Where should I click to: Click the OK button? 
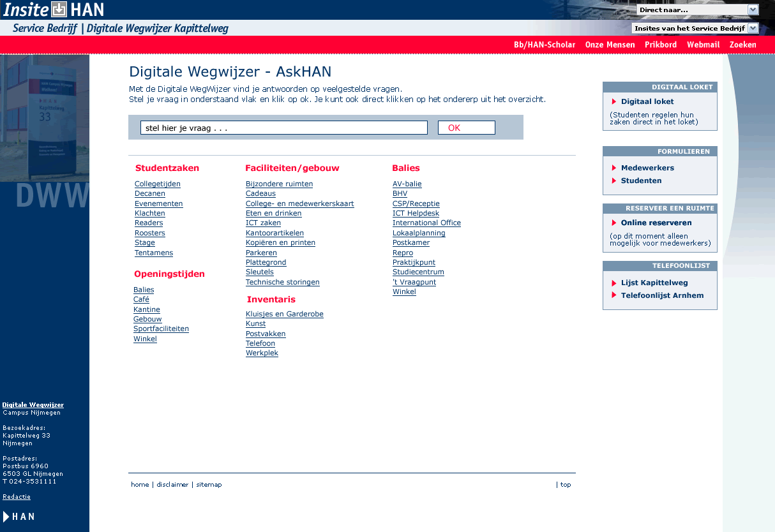click(467, 128)
